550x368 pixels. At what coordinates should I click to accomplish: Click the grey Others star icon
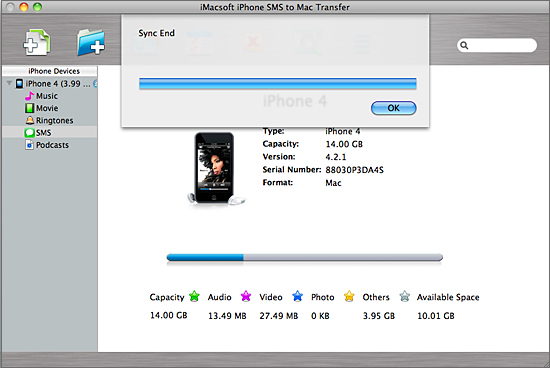tap(404, 296)
